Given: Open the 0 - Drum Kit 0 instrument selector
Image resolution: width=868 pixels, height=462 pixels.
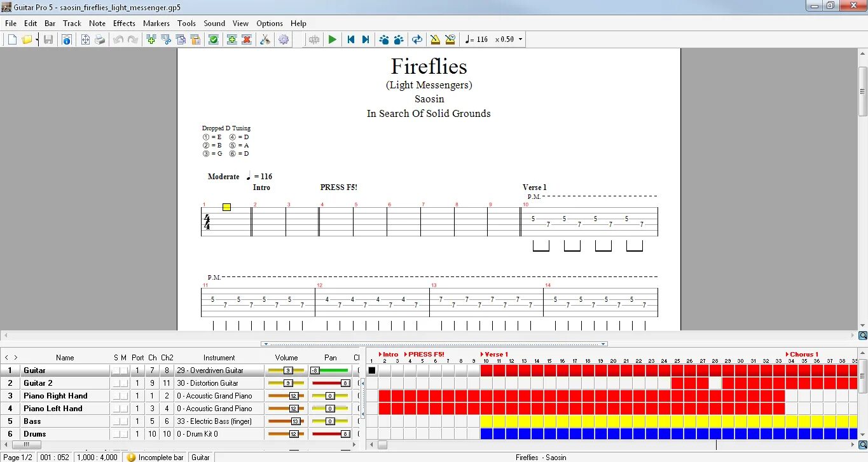Looking at the screenshot, I should pos(219,434).
